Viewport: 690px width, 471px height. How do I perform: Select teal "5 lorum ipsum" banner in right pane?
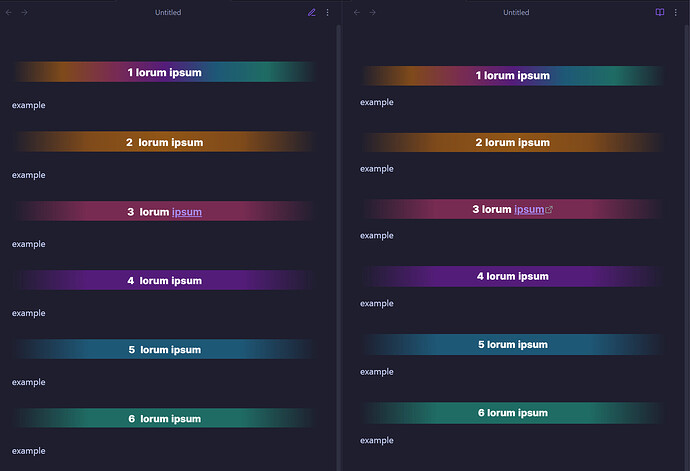tap(512, 345)
